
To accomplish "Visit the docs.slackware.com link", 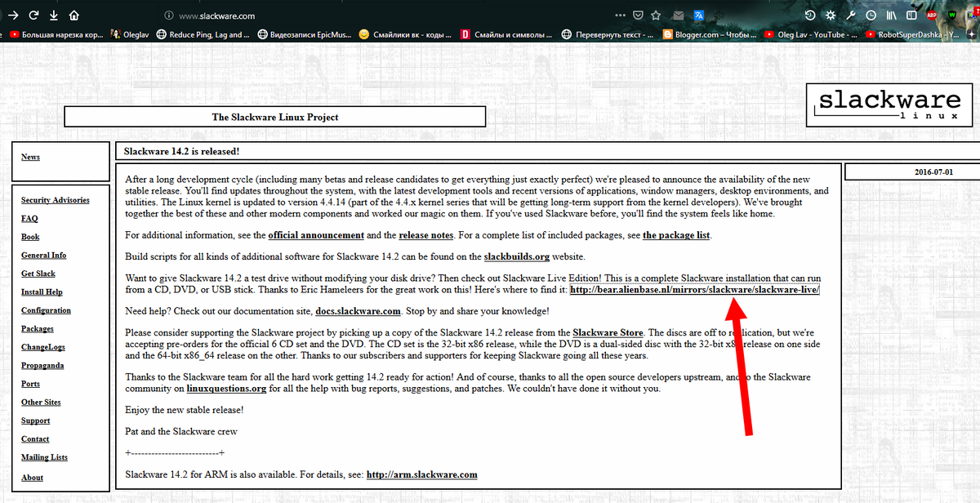I will (358, 311).
